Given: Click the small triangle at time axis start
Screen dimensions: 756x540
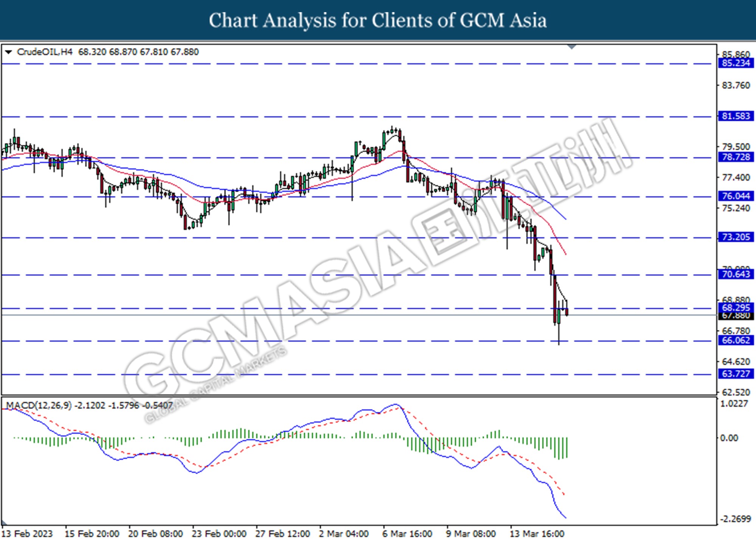Looking at the screenshot, I should pos(4,524).
